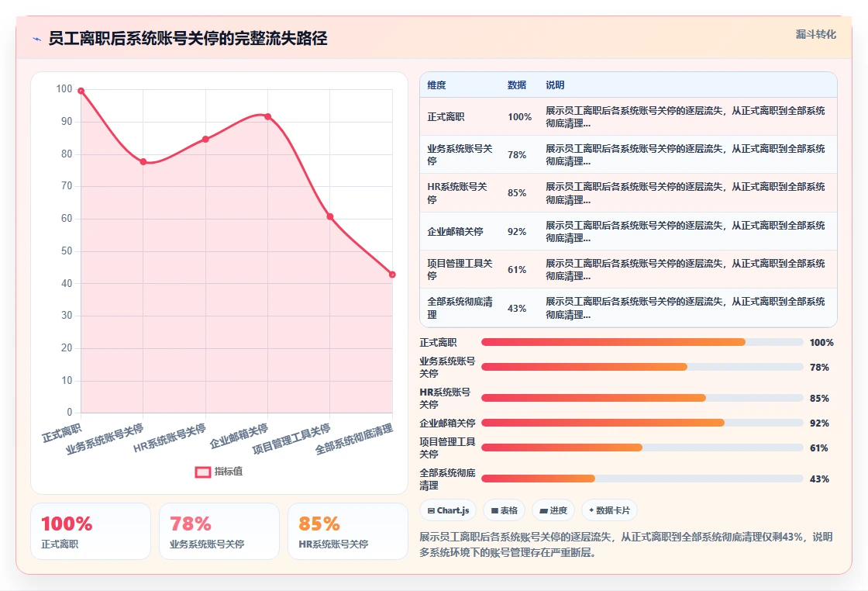868x591 pixels.
Task: Click the 说明 column header
Action: [x=555, y=85]
